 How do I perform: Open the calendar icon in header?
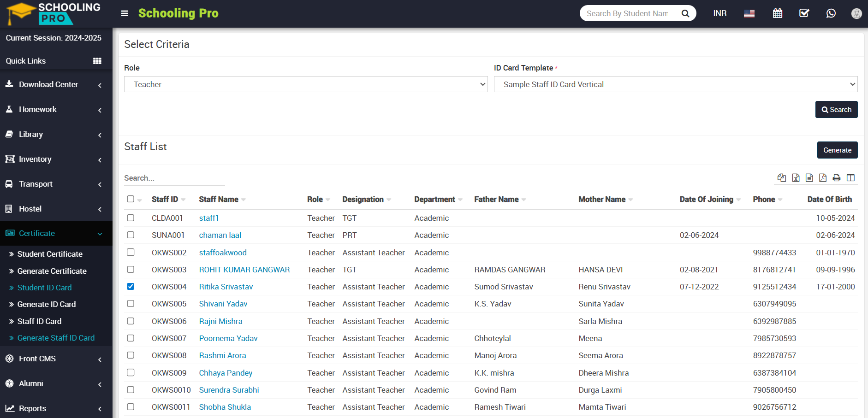point(778,13)
